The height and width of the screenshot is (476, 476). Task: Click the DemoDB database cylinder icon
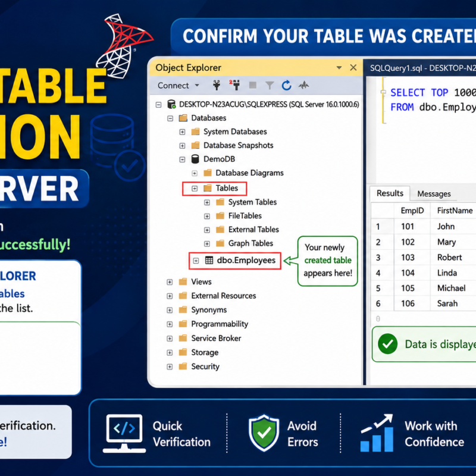click(195, 159)
